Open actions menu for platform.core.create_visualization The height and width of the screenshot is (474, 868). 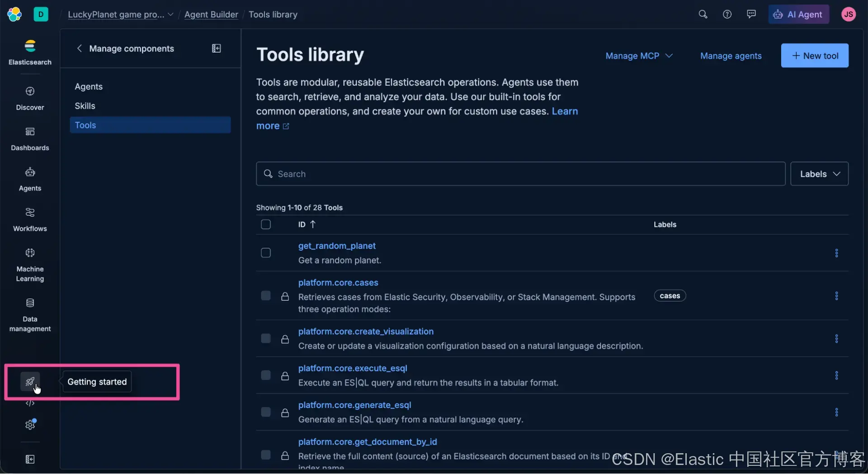[836, 339]
